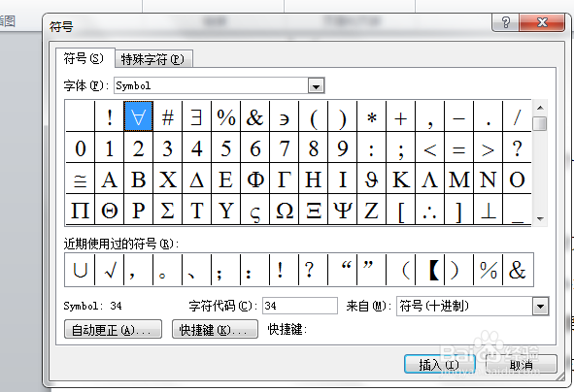The width and height of the screenshot is (574, 392).
Task: Open 快捷键(K) shortcut key dialog
Action: 215,330
